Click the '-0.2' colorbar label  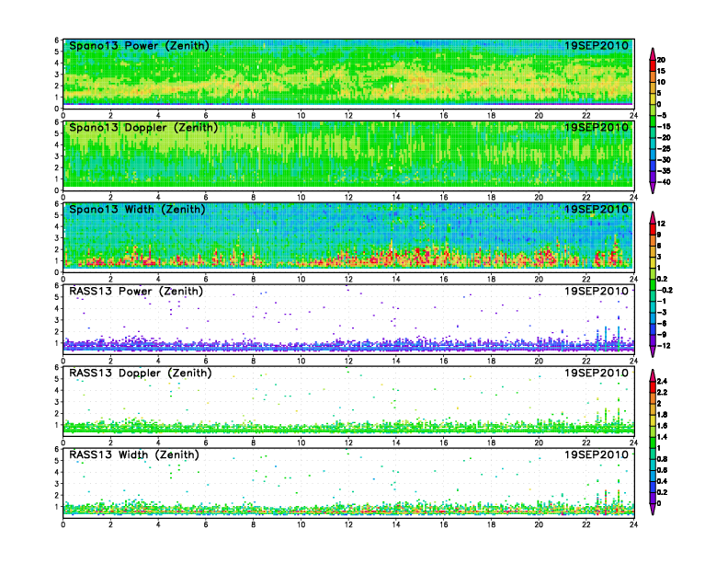[x=665, y=291]
